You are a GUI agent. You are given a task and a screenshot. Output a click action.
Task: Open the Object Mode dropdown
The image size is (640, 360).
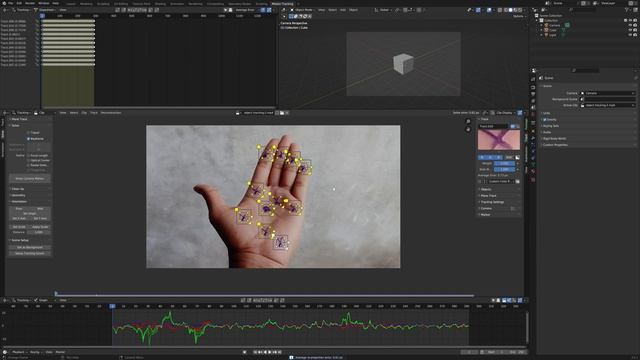pyautogui.click(x=303, y=10)
